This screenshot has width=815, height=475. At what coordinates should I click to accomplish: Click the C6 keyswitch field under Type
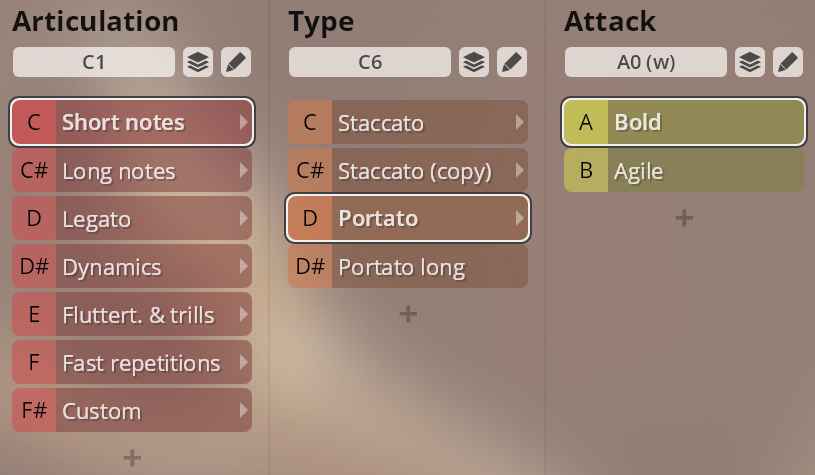pos(370,62)
